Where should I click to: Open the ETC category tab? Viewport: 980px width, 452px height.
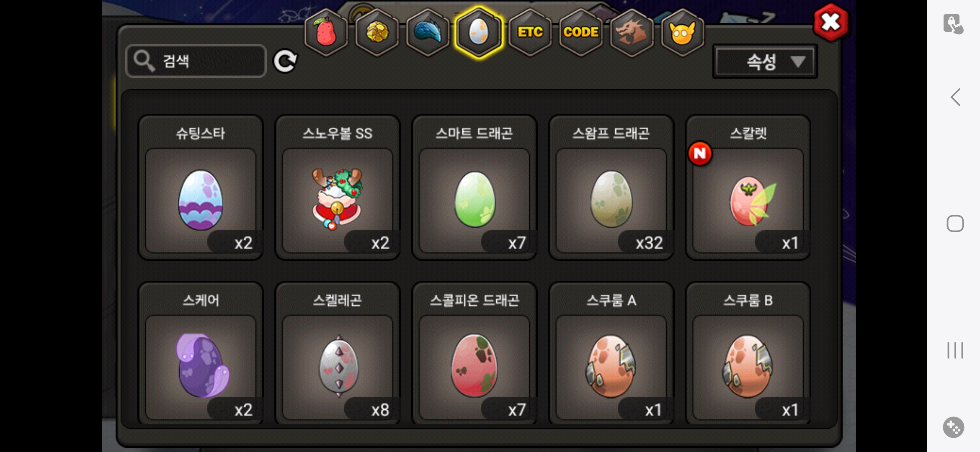pos(530,33)
